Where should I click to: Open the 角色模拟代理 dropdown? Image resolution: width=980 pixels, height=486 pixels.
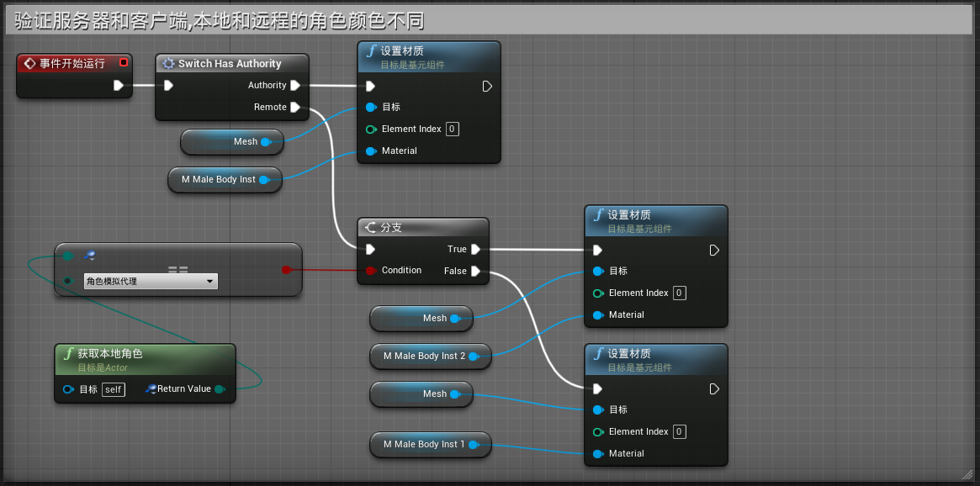click(150, 279)
